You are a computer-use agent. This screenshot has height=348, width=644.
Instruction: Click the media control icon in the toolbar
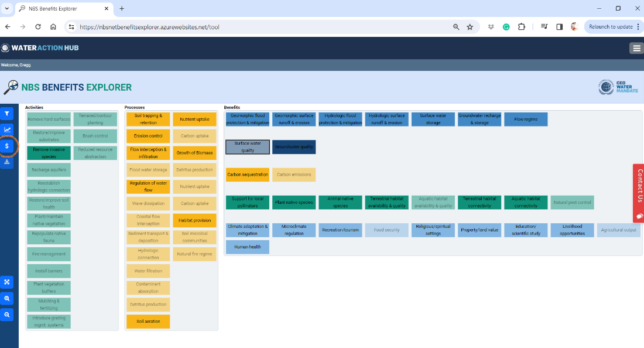[x=544, y=27]
